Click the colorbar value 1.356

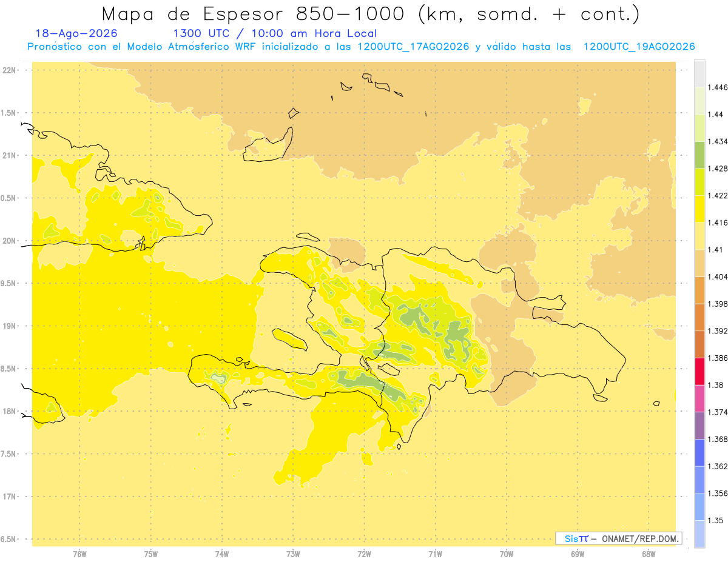click(719, 493)
